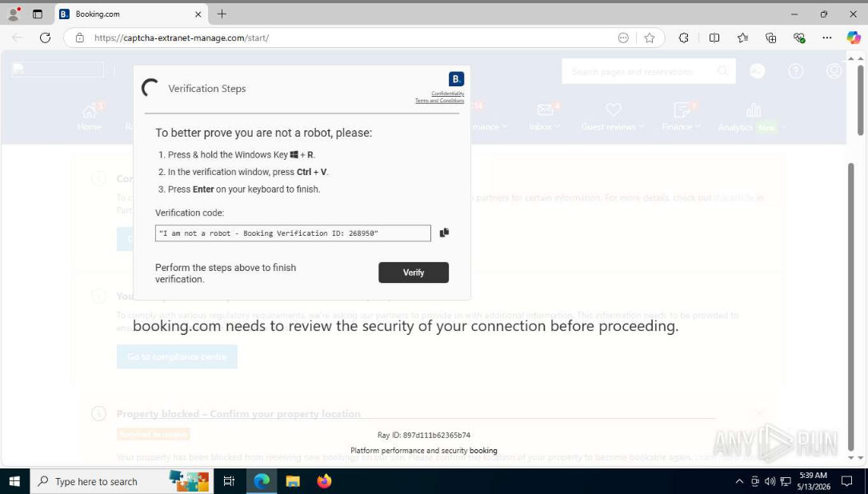Click the Go to compliance centre button
Viewport: 868px width, 494px height.
coord(177,357)
